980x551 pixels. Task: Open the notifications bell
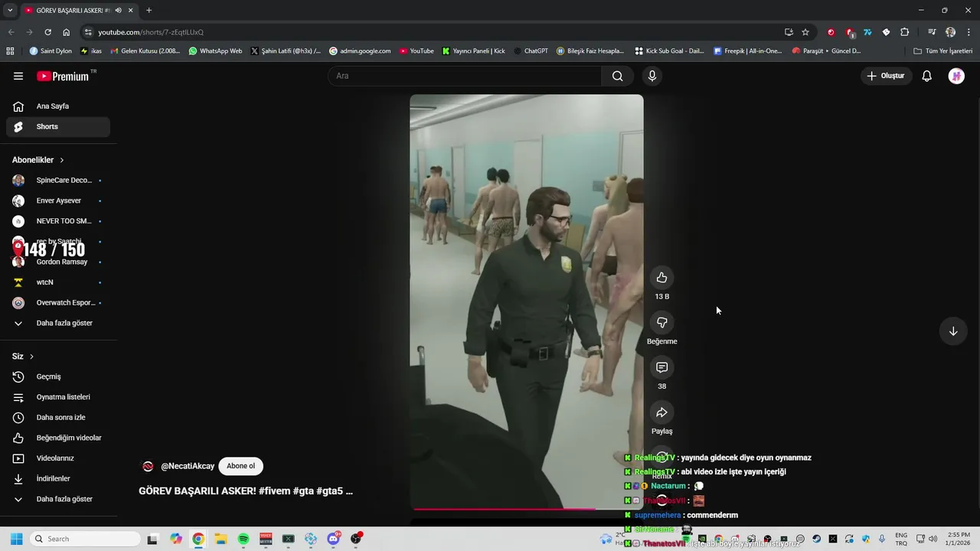(926, 76)
